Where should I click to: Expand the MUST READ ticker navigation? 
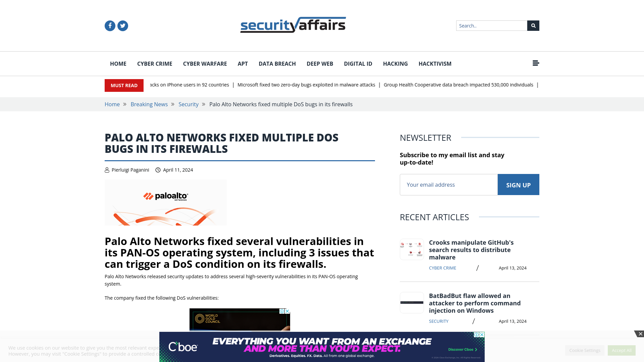(536, 63)
